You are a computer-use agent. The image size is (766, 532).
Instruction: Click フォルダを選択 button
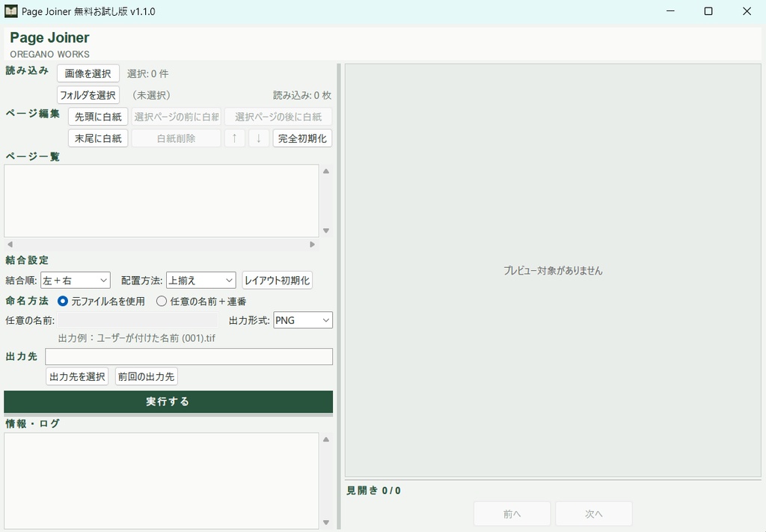click(x=88, y=95)
